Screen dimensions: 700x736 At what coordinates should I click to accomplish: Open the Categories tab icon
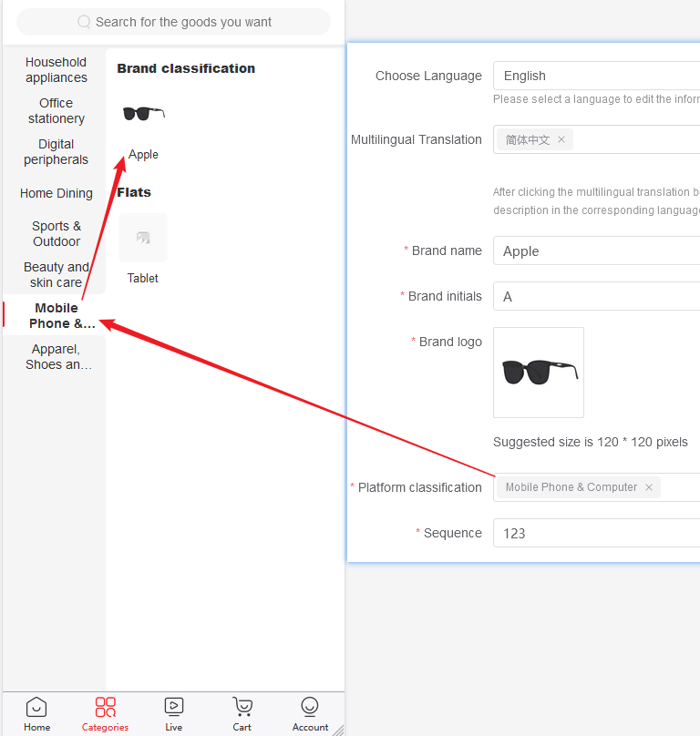point(105,707)
